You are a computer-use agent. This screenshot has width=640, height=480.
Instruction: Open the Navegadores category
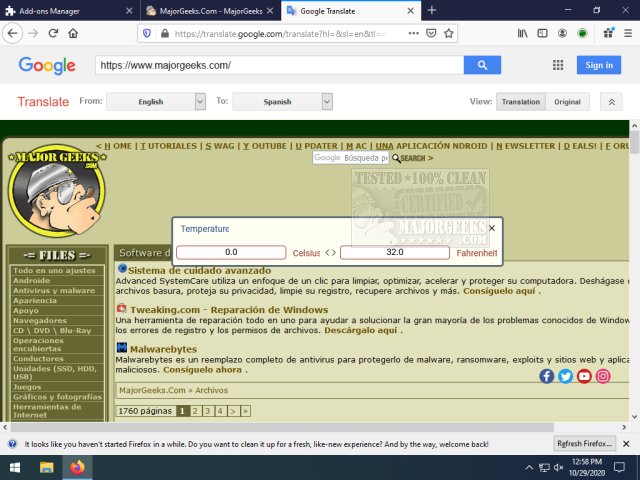(40, 320)
